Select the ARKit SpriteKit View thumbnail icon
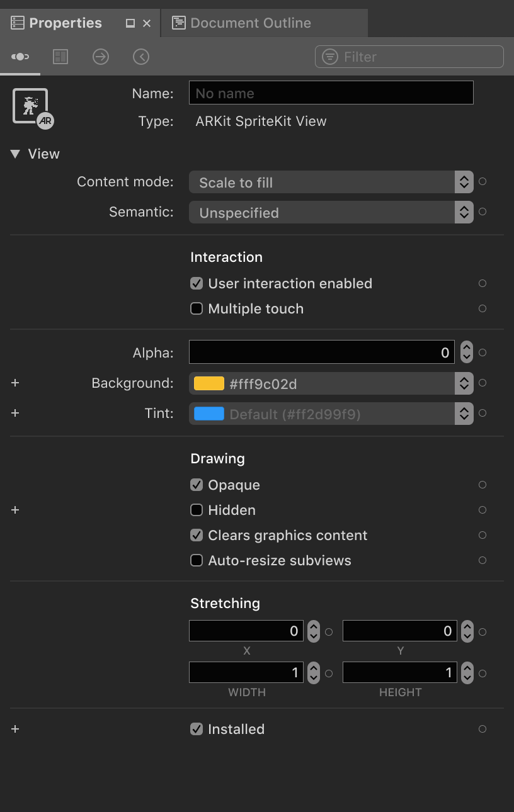Screen dimensions: 514x812 [31, 104]
